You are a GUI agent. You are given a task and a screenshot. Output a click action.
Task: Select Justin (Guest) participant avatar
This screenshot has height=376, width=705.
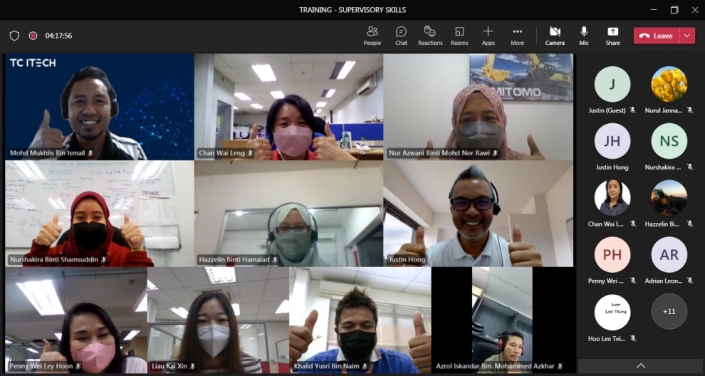point(612,84)
